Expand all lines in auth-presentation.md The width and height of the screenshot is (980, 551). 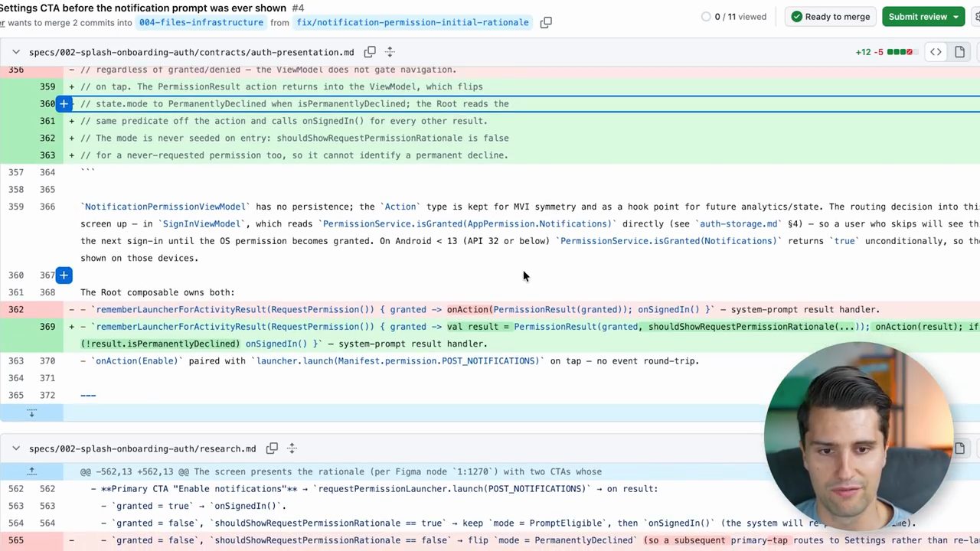click(x=390, y=52)
